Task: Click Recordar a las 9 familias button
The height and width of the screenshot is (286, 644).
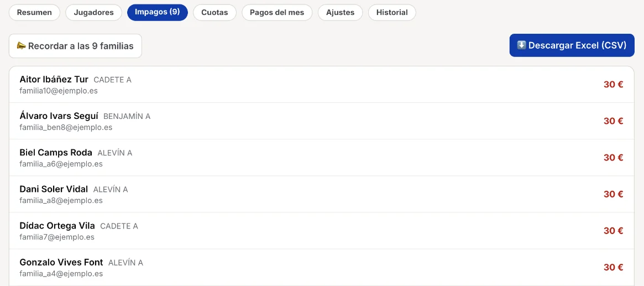Action: [75, 46]
